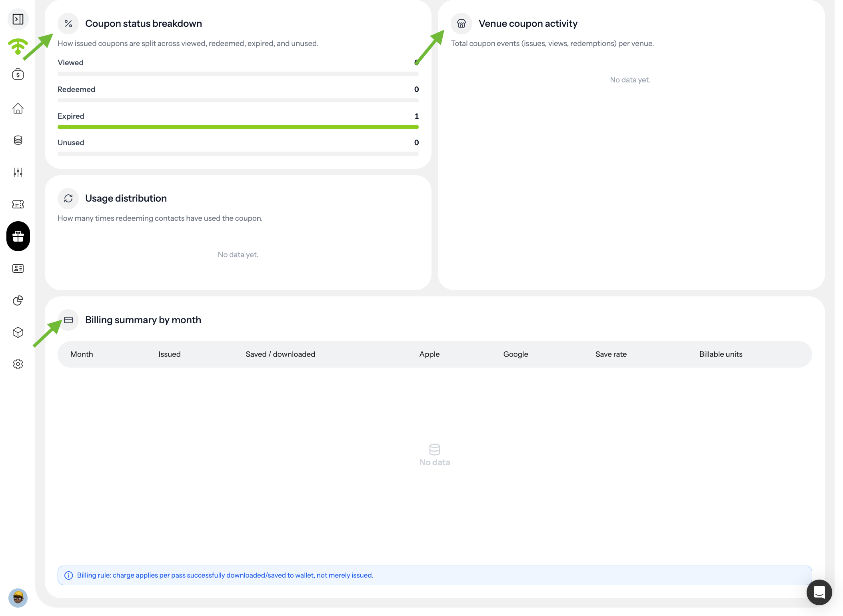Click the Billable units column header

[721, 354]
